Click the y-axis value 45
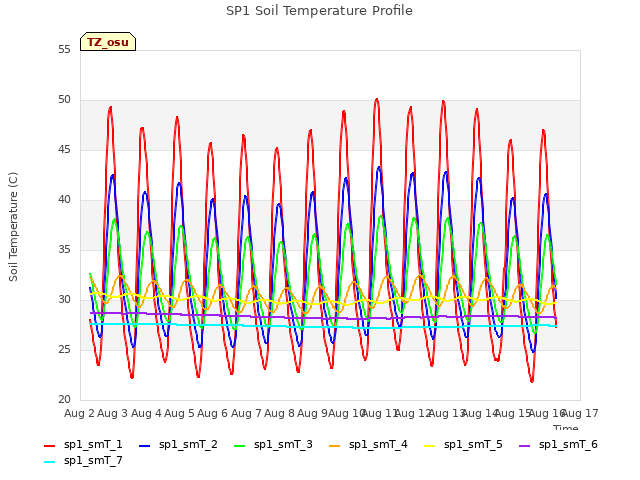Image resolution: width=640 pixels, height=480 pixels. click(64, 150)
